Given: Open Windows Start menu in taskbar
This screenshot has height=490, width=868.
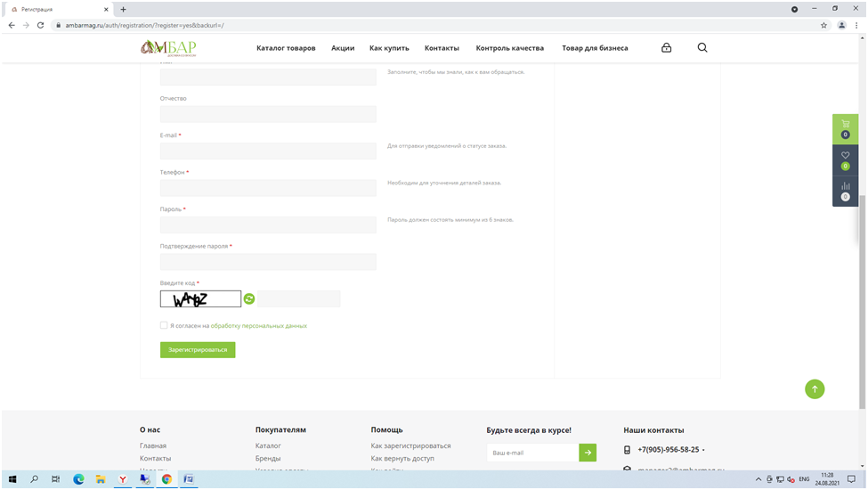Looking at the screenshot, I should tap(12, 479).
